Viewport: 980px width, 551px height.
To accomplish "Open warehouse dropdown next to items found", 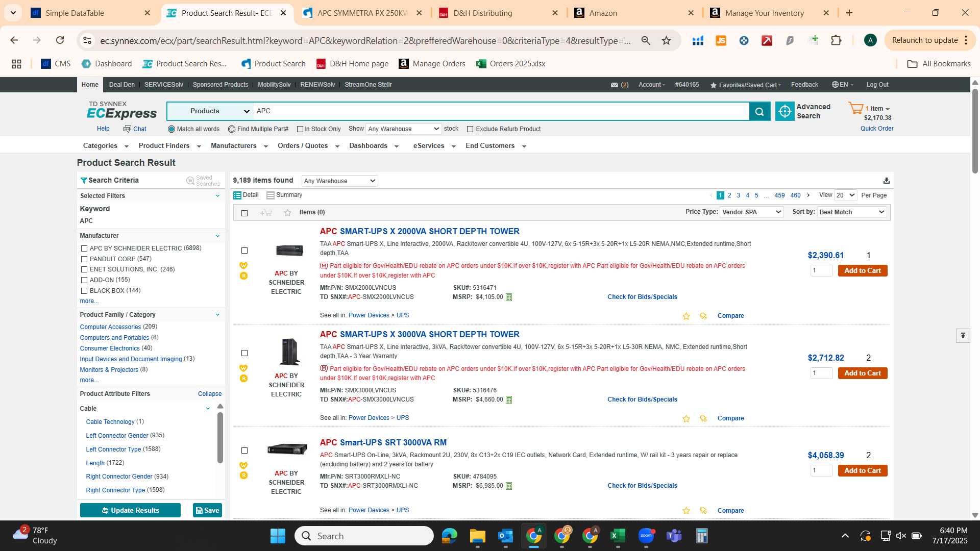I will 339,181.
